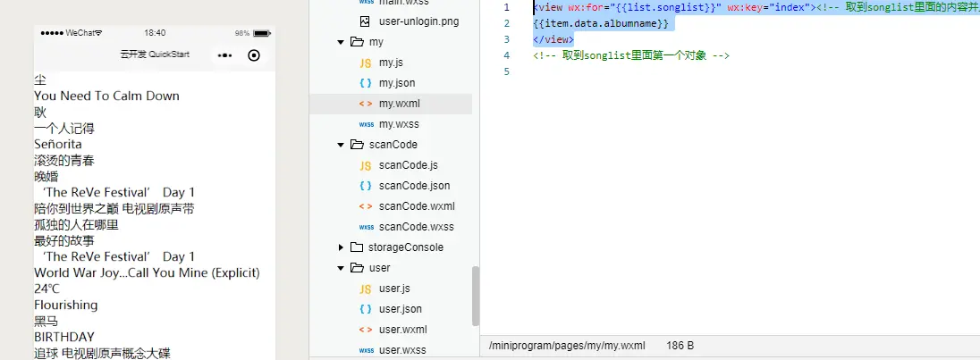The height and width of the screenshot is (360, 980).
Task: Click the BIRTHDAY album entry
Action: point(64,337)
